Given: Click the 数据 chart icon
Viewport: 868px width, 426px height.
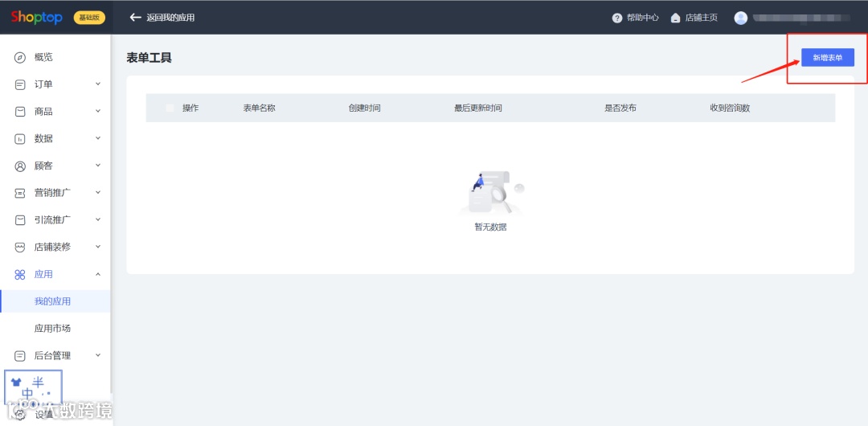Looking at the screenshot, I should pyautogui.click(x=20, y=138).
